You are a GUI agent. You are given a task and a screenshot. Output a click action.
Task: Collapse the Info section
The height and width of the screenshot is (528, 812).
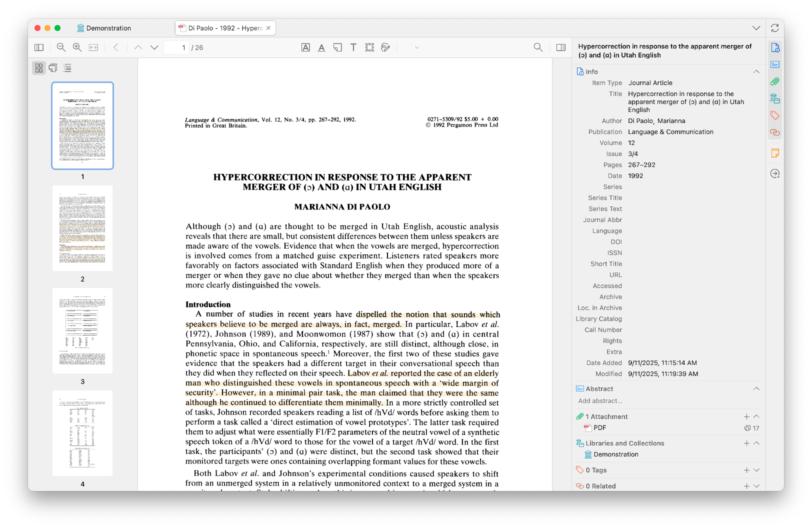click(756, 72)
